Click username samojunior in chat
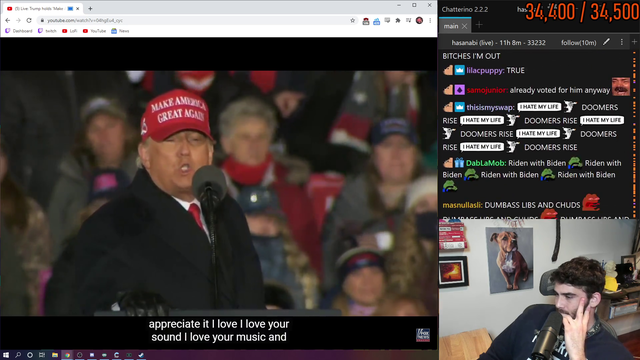The height and width of the screenshot is (360, 640). [487, 90]
